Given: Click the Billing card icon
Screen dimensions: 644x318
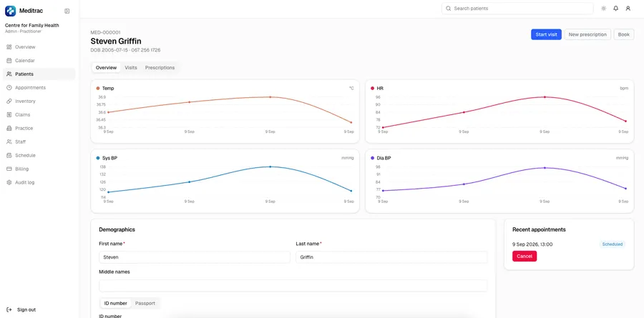Looking at the screenshot, I should 9,169.
